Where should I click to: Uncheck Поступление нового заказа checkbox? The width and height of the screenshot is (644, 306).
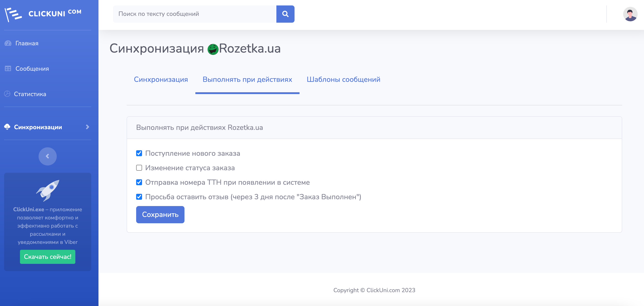pyautogui.click(x=139, y=153)
